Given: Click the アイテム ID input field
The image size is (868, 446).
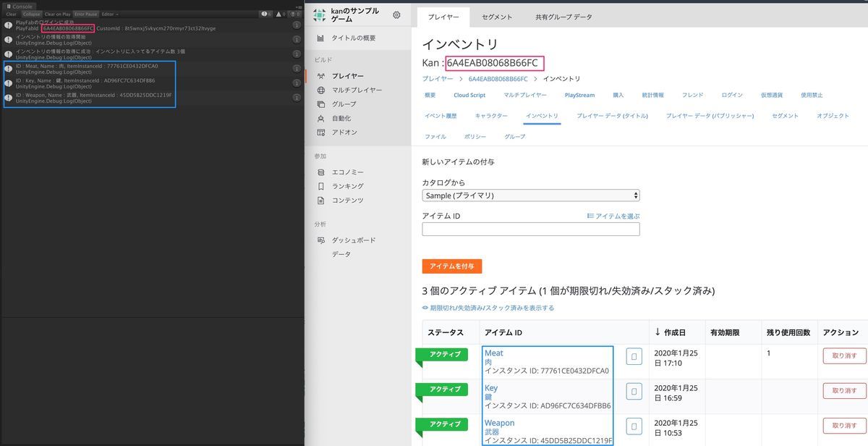Looking at the screenshot, I should point(529,228).
